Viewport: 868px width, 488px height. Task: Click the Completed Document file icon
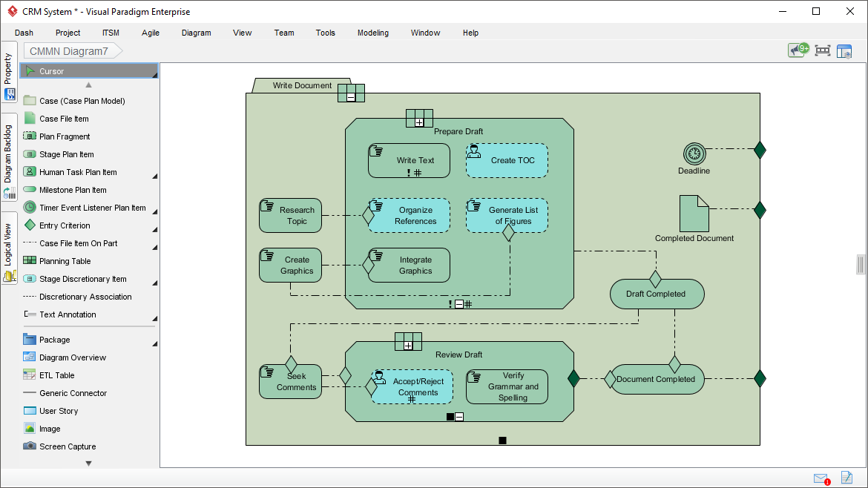click(x=694, y=214)
